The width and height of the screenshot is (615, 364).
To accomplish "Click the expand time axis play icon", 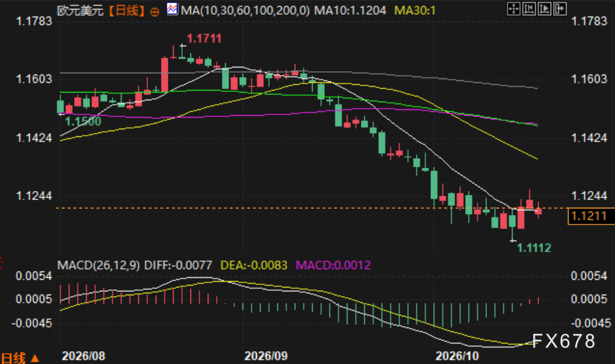I will coord(544,8).
